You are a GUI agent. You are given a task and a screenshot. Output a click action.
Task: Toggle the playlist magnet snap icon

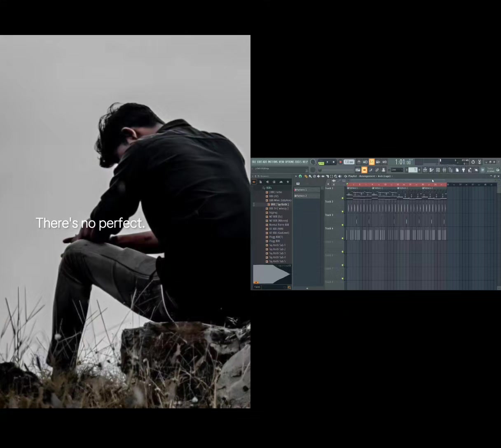300,176
